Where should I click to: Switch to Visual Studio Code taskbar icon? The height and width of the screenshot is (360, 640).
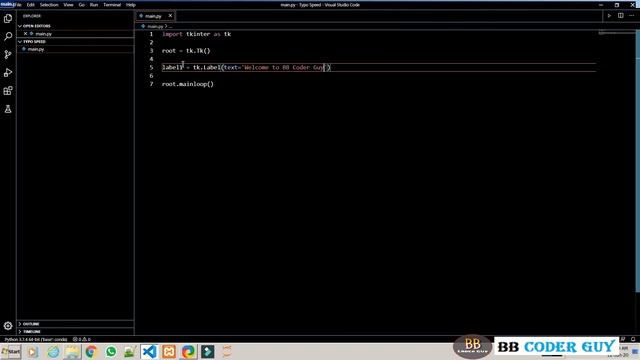(149, 351)
